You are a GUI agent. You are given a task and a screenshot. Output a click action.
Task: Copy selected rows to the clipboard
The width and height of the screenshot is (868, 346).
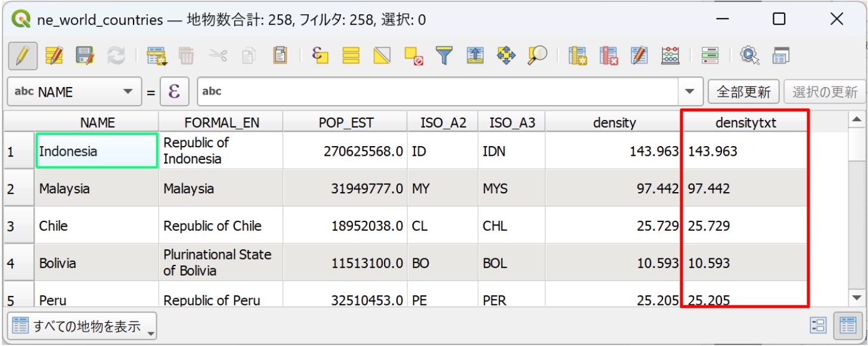coord(249,56)
